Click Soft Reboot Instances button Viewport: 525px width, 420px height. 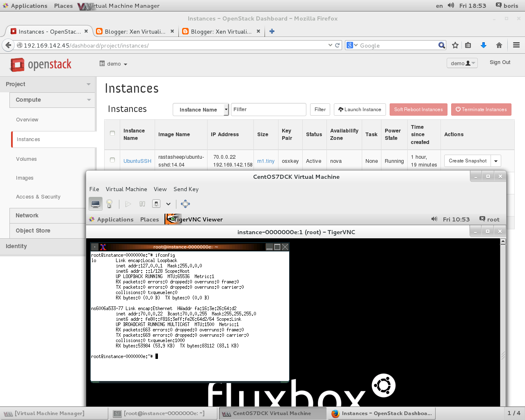pos(418,110)
